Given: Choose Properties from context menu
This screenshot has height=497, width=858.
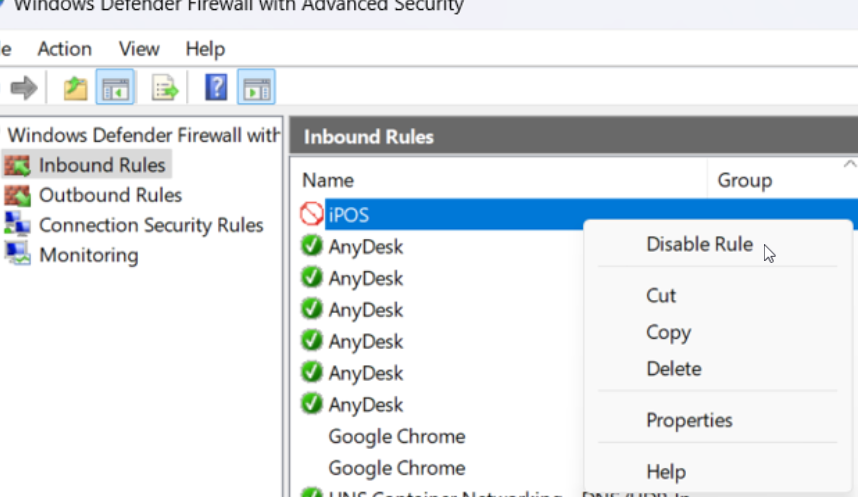Looking at the screenshot, I should click(x=689, y=420).
